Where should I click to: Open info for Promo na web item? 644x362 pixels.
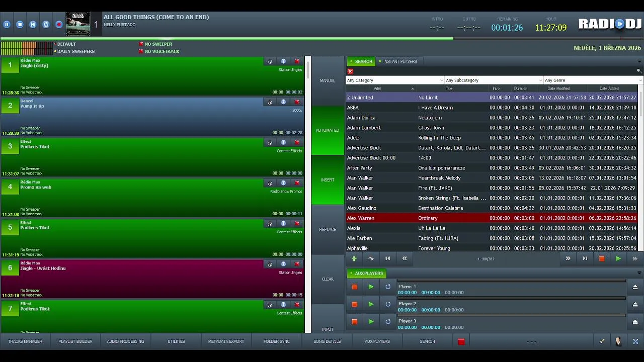click(x=283, y=183)
